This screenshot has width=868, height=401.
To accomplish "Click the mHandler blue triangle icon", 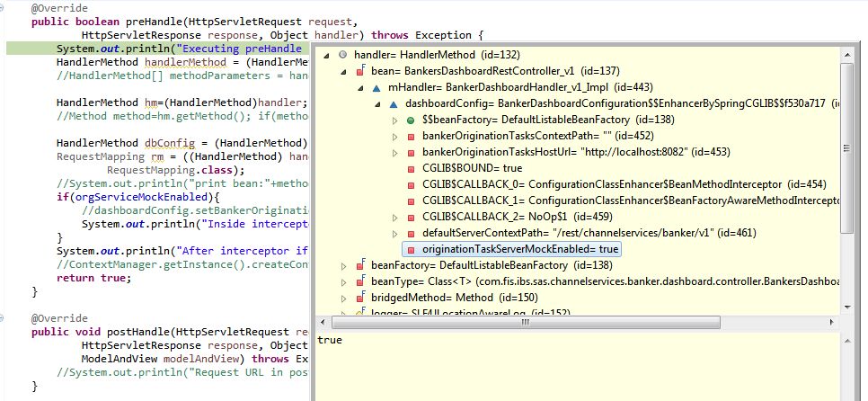I will [376, 87].
